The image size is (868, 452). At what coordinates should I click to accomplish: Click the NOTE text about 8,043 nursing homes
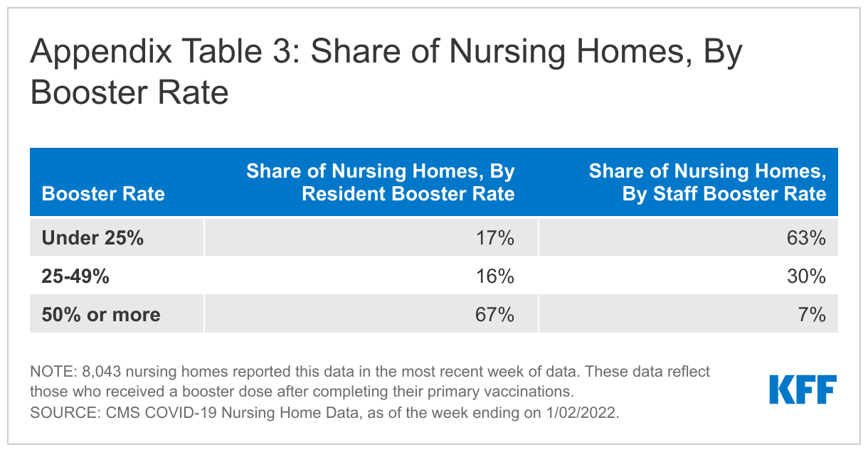click(x=369, y=372)
